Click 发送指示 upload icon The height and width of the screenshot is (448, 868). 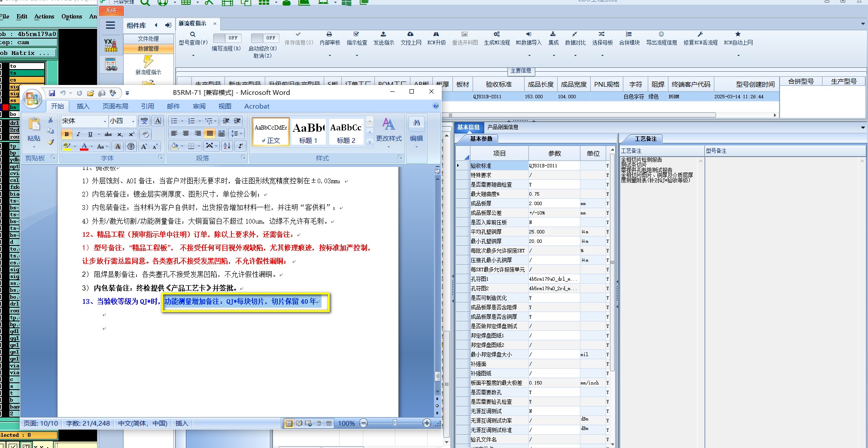383,34
